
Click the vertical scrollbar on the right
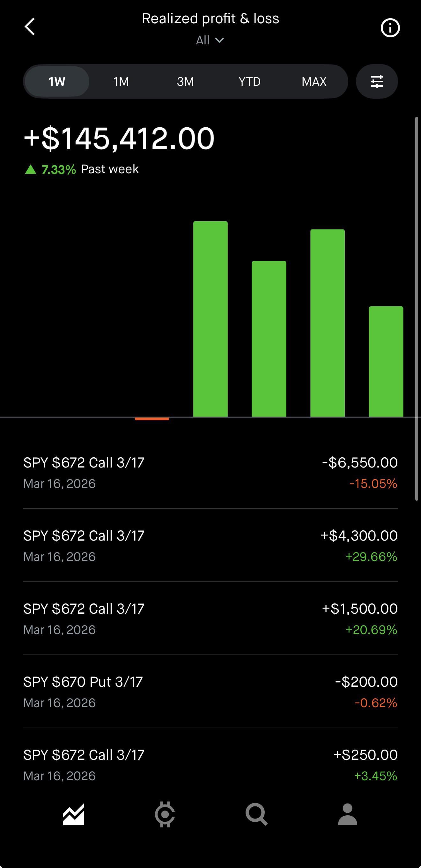tap(417, 309)
